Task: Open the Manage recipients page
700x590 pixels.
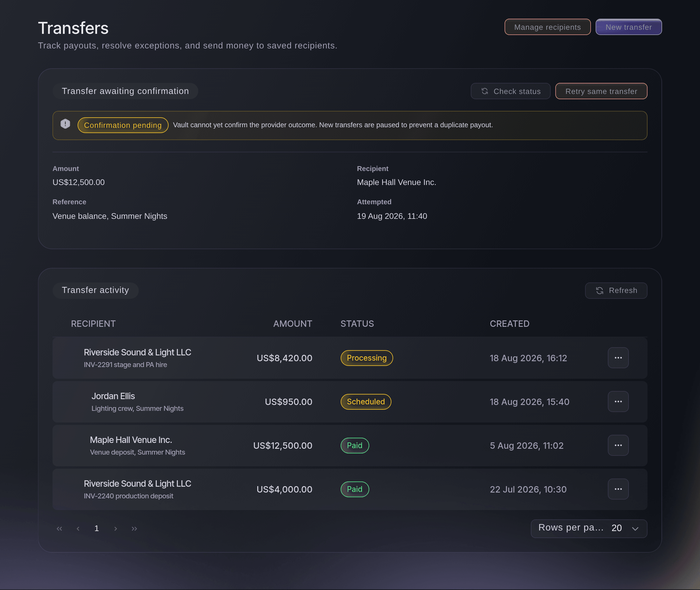Action: 547,27
